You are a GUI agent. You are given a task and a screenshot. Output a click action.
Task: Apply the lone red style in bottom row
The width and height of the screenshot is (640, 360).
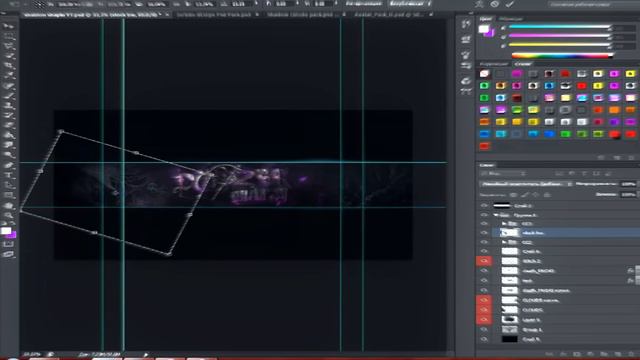coord(484,146)
